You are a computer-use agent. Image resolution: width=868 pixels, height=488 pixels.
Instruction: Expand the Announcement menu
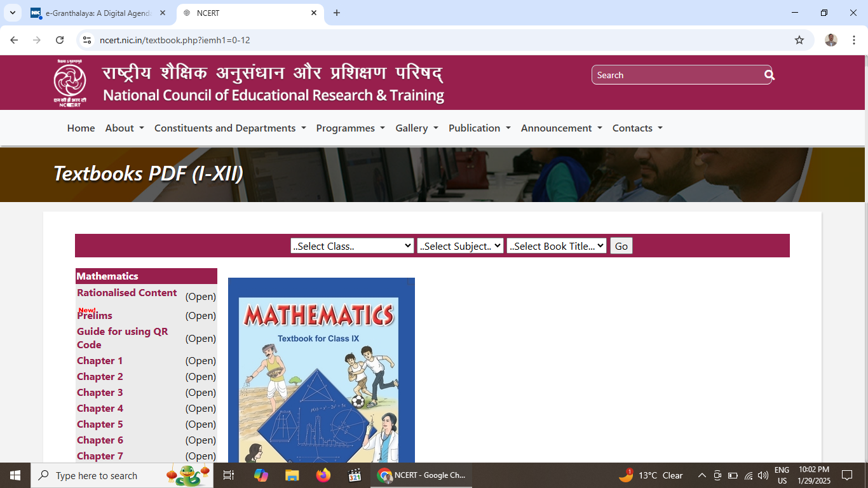[x=562, y=128]
